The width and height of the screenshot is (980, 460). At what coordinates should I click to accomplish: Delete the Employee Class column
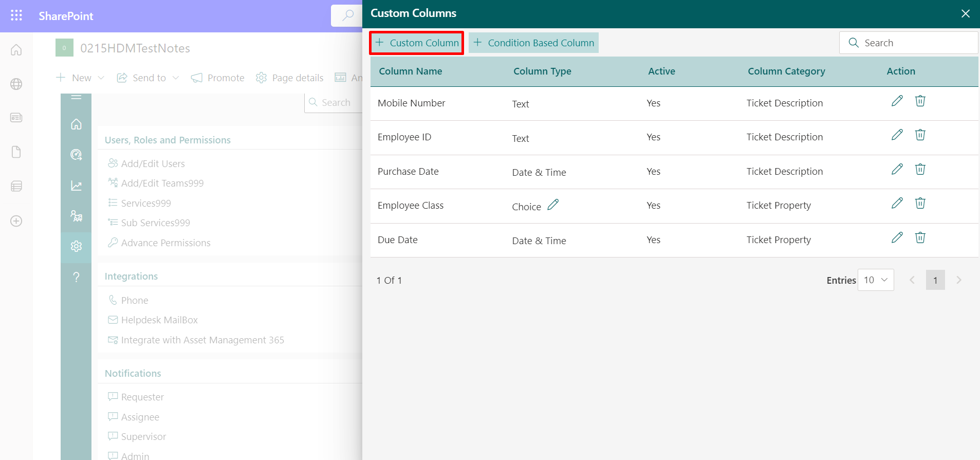tap(920, 203)
